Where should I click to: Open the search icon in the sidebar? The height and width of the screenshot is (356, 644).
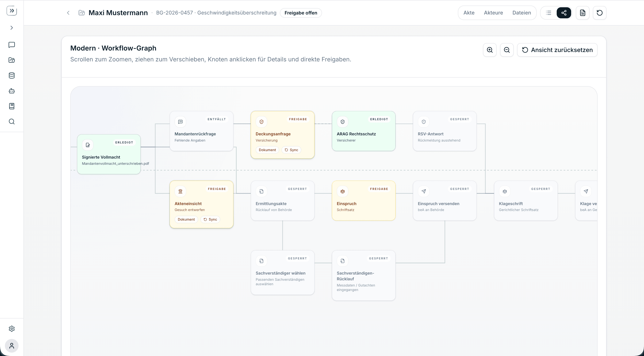(11, 122)
